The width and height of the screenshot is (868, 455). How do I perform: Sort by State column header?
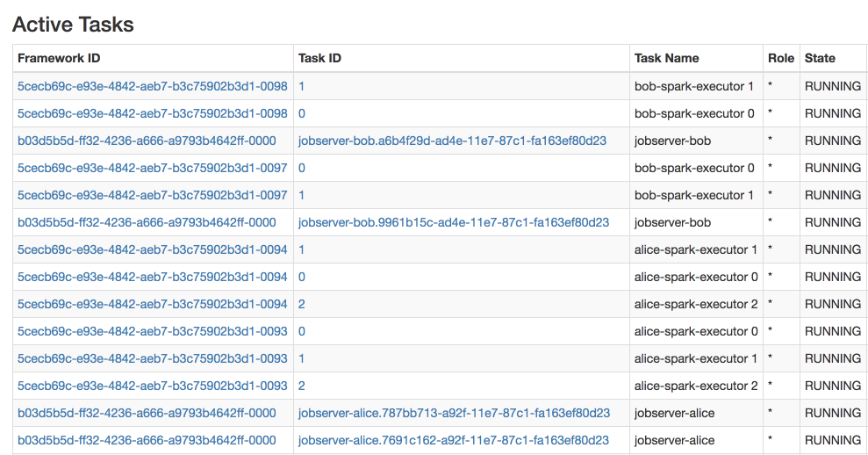tap(820, 58)
